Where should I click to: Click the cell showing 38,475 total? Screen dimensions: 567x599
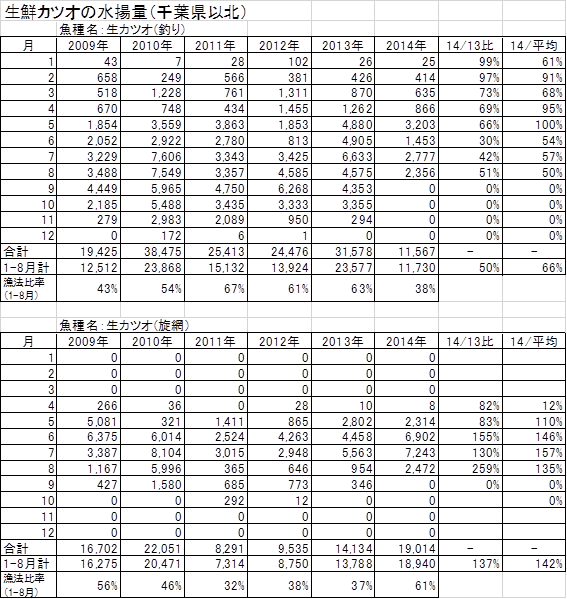pos(163,252)
